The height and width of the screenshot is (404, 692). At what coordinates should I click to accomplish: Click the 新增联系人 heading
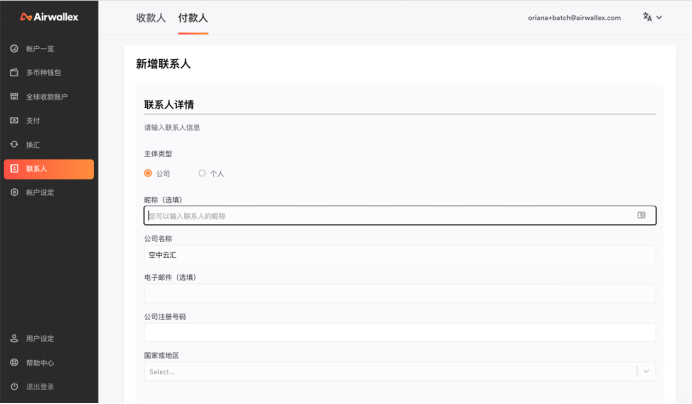[163, 64]
